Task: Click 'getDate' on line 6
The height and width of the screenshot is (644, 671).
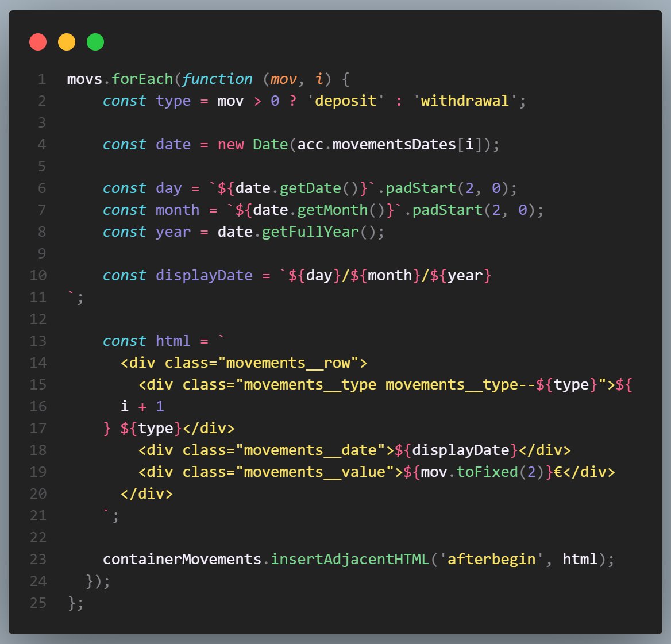Action: coord(310,188)
